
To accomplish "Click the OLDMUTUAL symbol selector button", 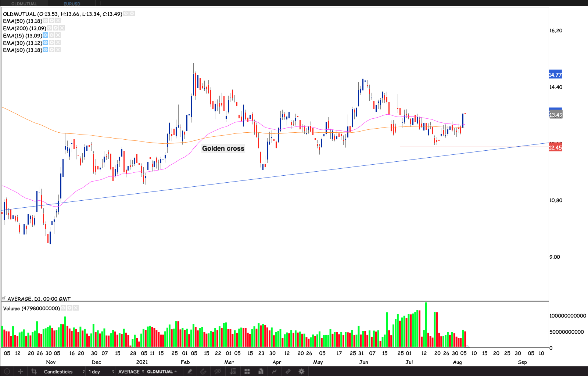I will tap(162, 371).
